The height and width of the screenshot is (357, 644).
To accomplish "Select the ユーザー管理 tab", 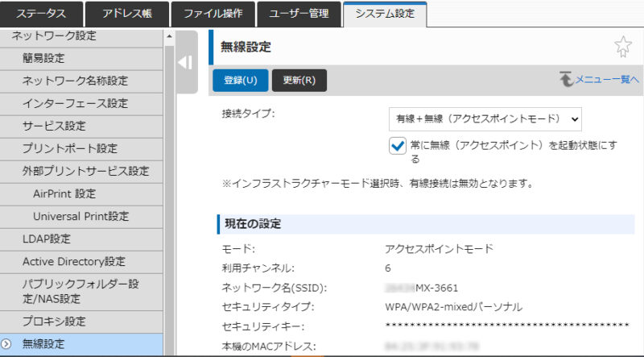I will pos(299,14).
